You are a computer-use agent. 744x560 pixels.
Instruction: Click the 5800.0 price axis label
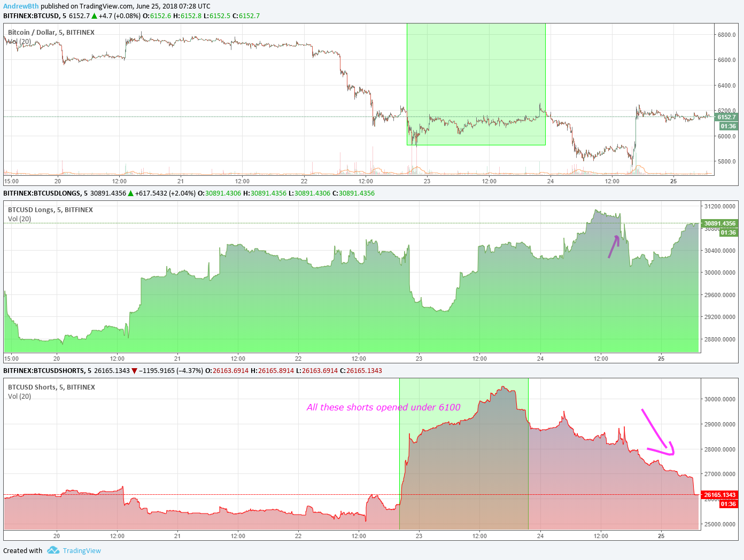coord(727,161)
